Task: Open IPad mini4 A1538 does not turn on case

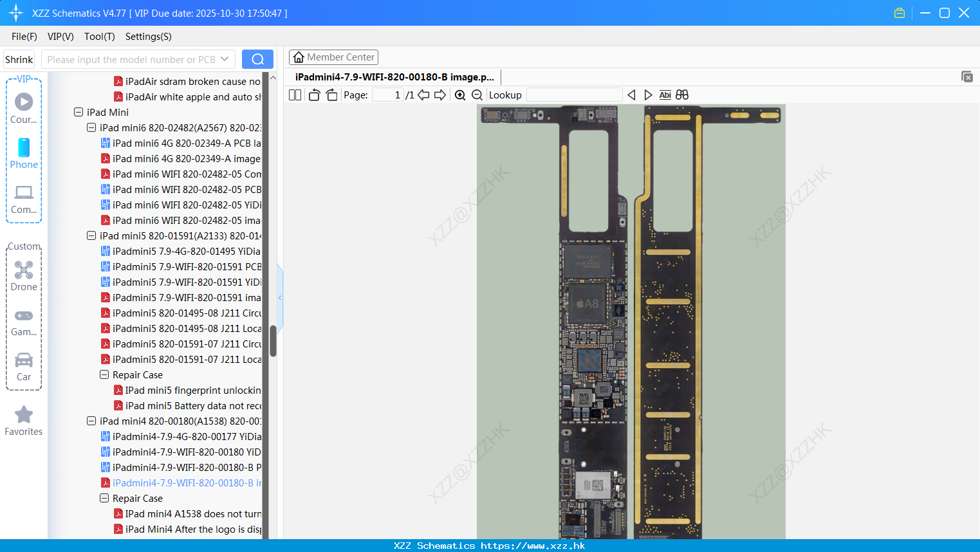Action: pos(187,513)
